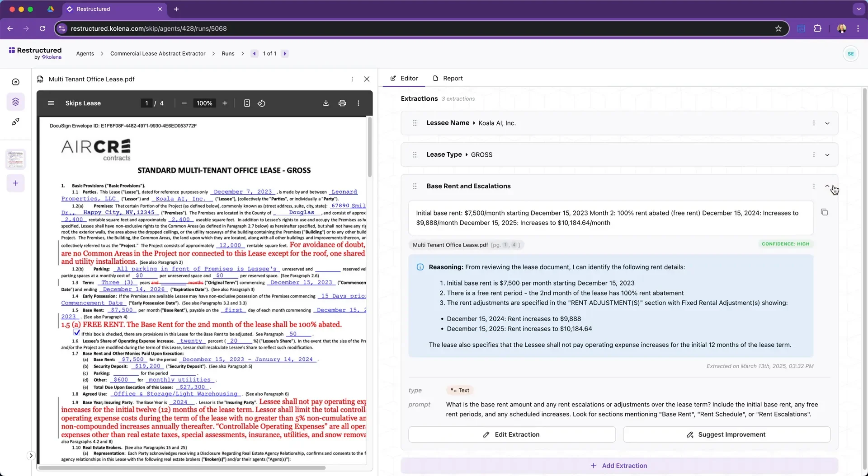Viewport: 868px width, 476px height.
Task: Expand the Lessee Name extraction
Action: click(x=827, y=123)
